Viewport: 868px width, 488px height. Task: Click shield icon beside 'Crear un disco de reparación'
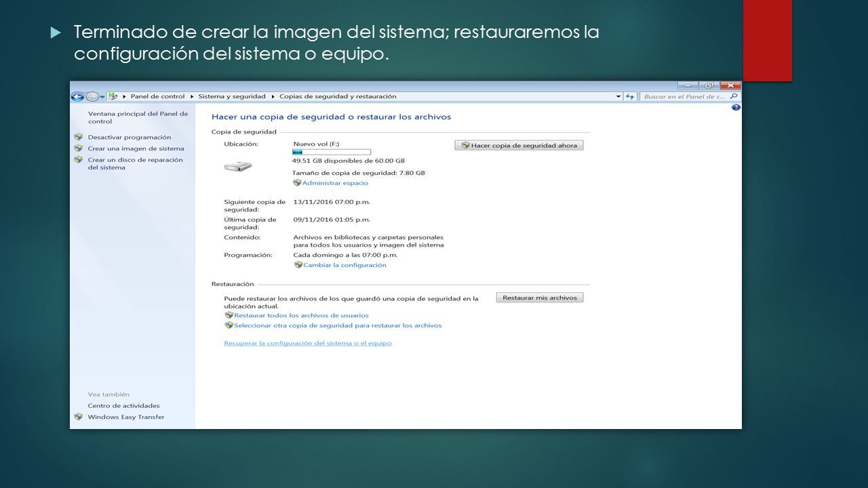pyautogui.click(x=79, y=160)
